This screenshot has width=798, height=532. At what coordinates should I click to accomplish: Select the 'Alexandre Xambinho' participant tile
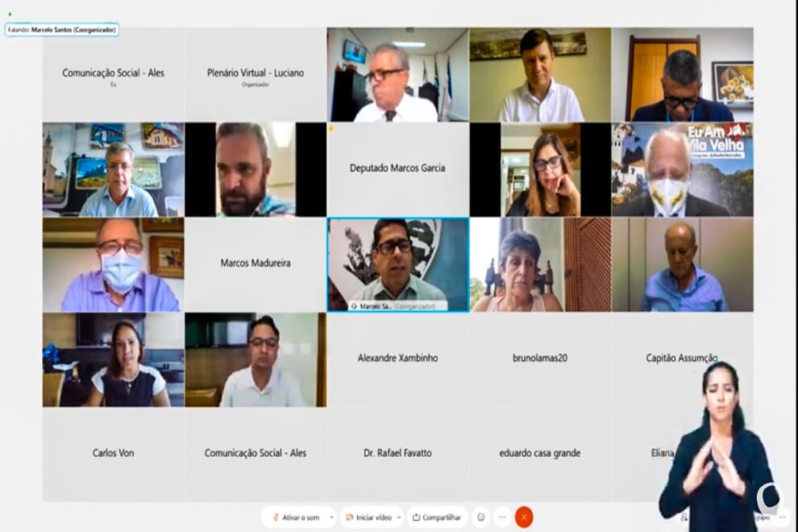coord(397,360)
